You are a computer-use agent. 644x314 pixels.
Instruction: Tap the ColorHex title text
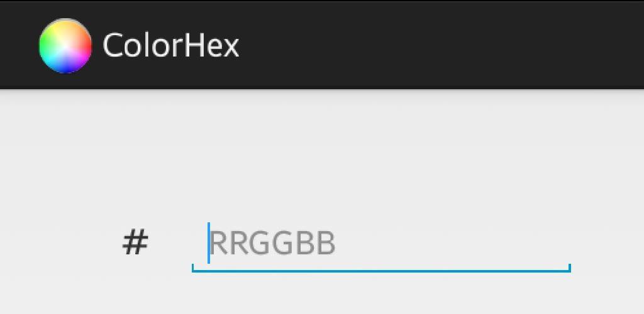pyautogui.click(x=170, y=45)
